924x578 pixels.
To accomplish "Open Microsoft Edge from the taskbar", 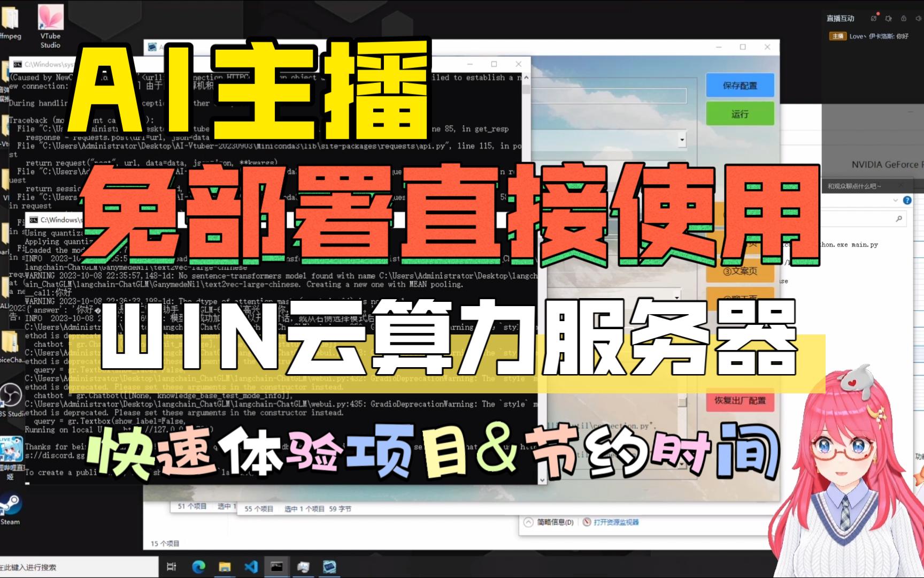I will click(198, 567).
